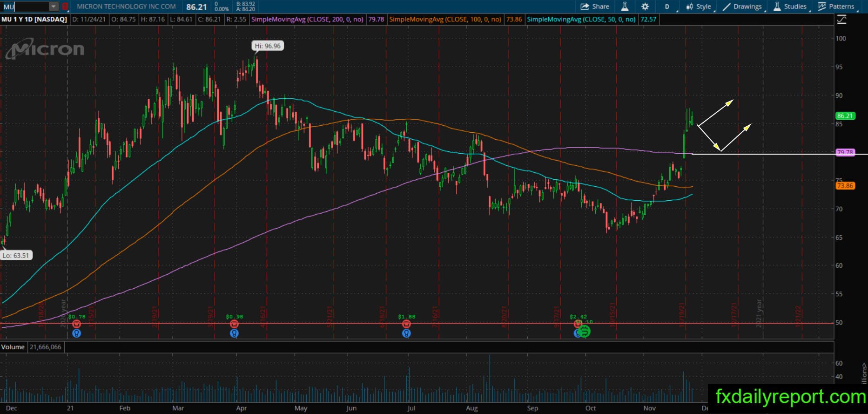
Task: Open the Style menu
Action: point(699,7)
